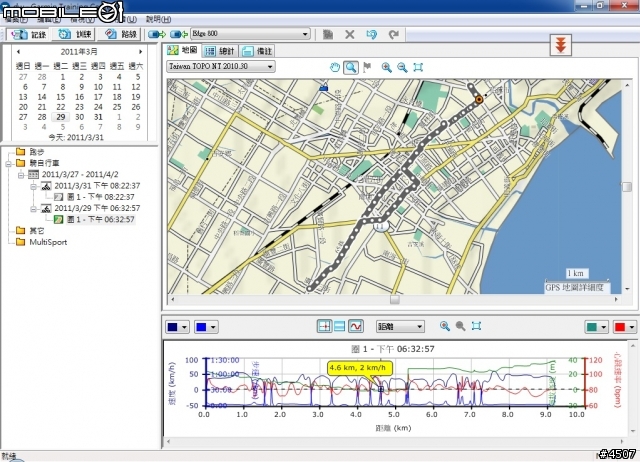Click the 記錄 button in the top toolbar
Screen dimensions: 640x462
(x=26, y=34)
